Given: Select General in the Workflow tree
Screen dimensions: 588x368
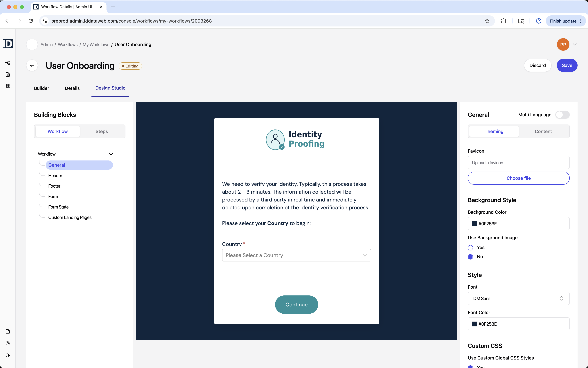Looking at the screenshot, I should pos(79,165).
